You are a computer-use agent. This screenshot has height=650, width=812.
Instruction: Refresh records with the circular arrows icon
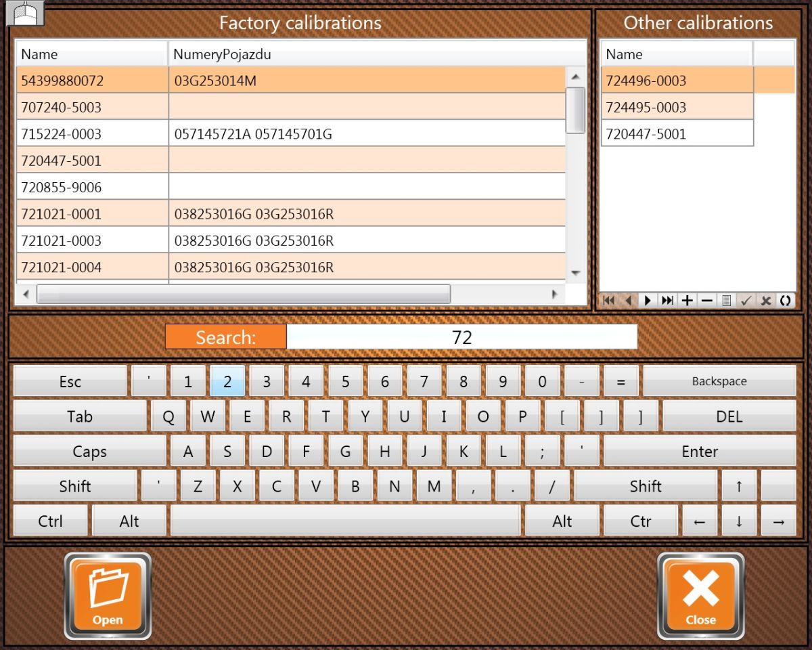(x=785, y=301)
